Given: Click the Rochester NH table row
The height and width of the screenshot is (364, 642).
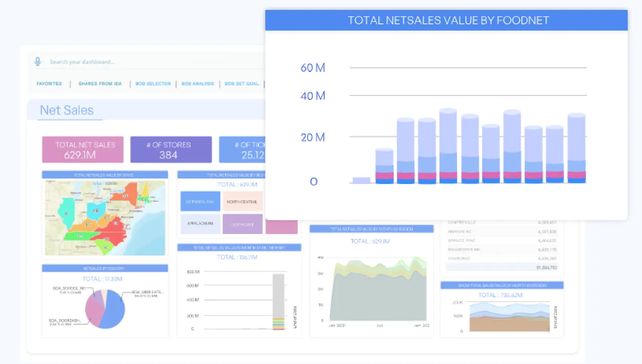Looking at the screenshot, I should [x=502, y=250].
